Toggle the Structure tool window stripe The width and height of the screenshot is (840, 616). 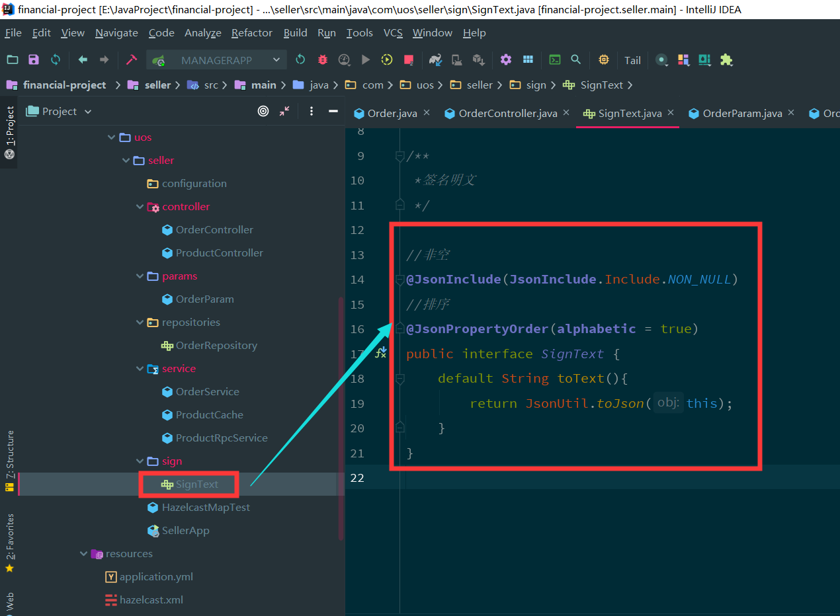(x=10, y=456)
